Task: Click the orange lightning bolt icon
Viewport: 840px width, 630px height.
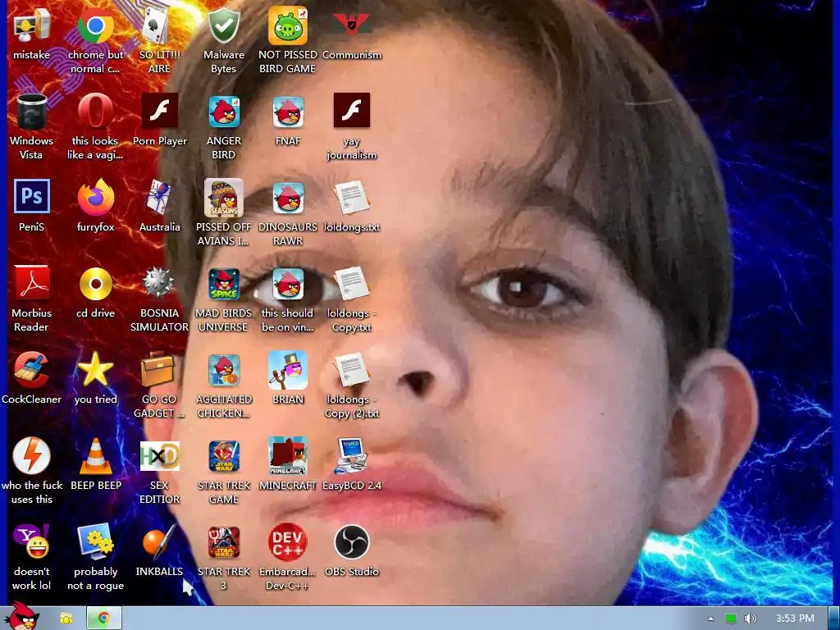Action: (x=32, y=455)
